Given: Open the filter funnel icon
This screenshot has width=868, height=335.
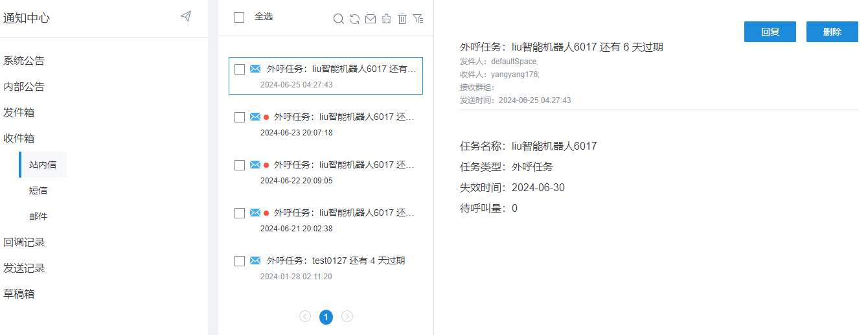Looking at the screenshot, I should [x=418, y=19].
